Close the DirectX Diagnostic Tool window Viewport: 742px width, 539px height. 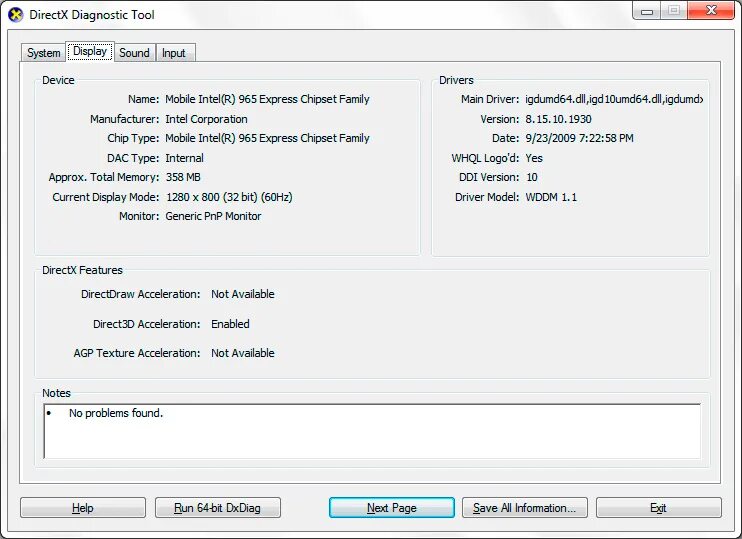[x=711, y=11]
